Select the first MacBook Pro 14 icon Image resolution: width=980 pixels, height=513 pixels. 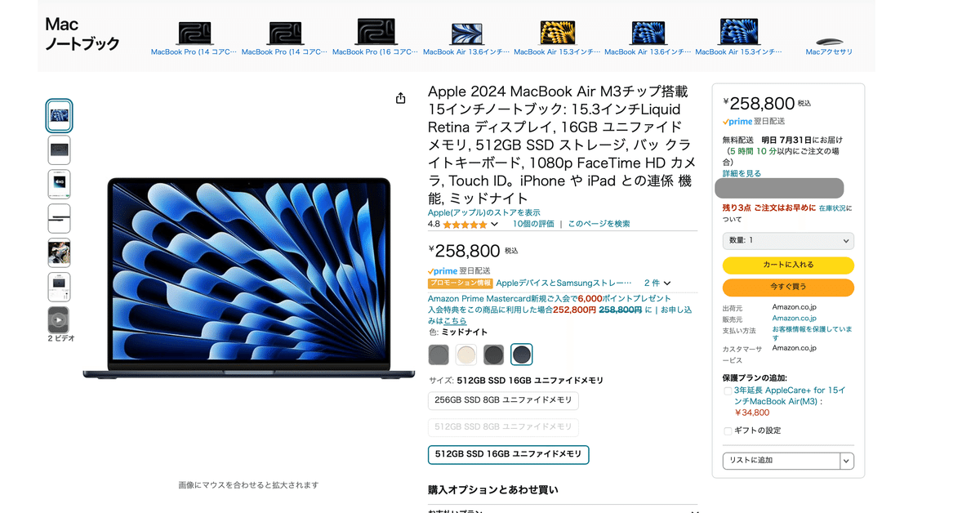(x=194, y=33)
